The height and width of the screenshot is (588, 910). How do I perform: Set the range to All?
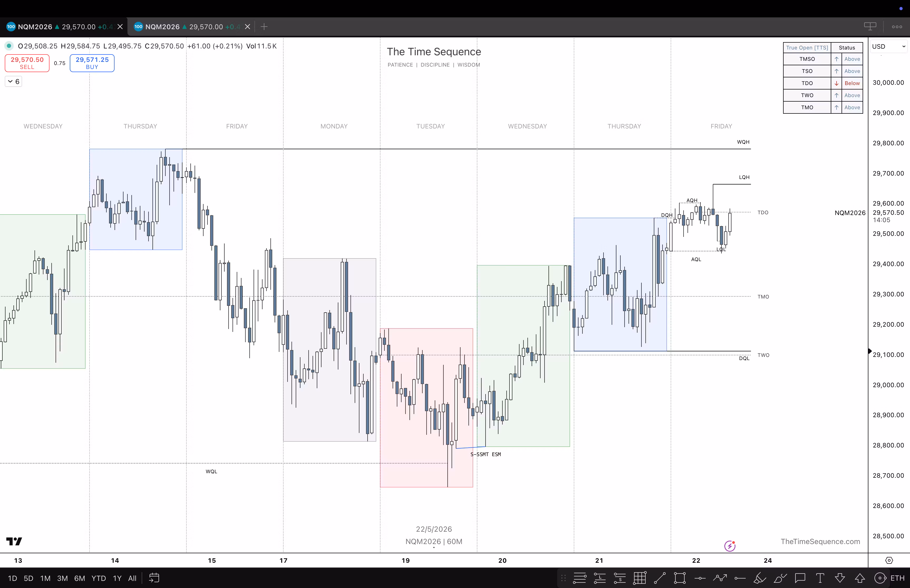coord(132,578)
